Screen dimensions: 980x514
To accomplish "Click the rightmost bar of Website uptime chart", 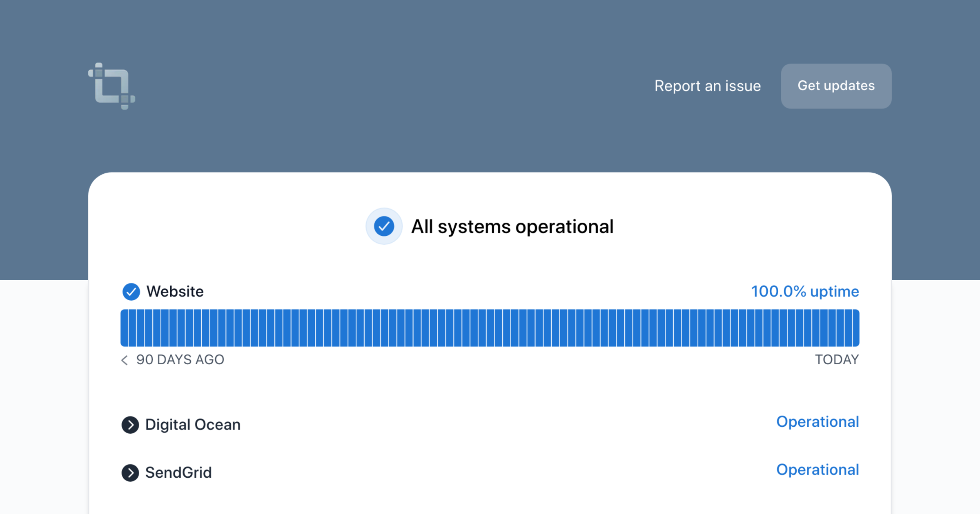I will click(855, 328).
